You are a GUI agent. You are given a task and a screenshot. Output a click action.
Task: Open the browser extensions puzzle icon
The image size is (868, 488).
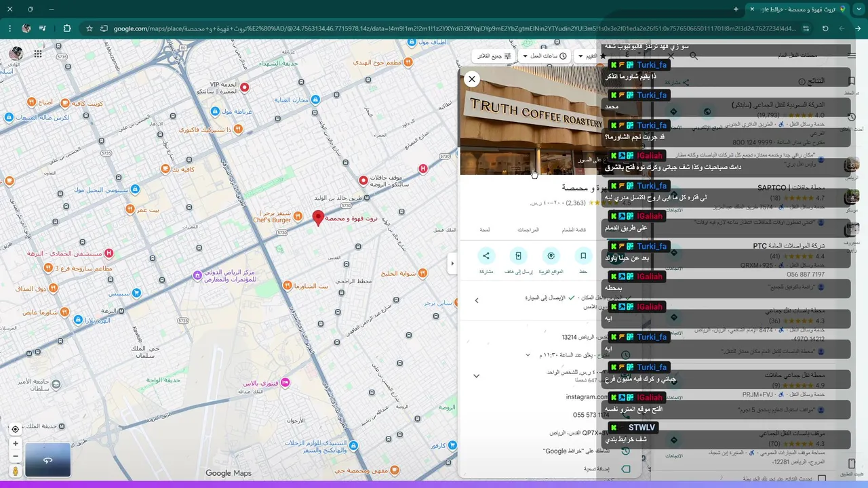coord(66,28)
